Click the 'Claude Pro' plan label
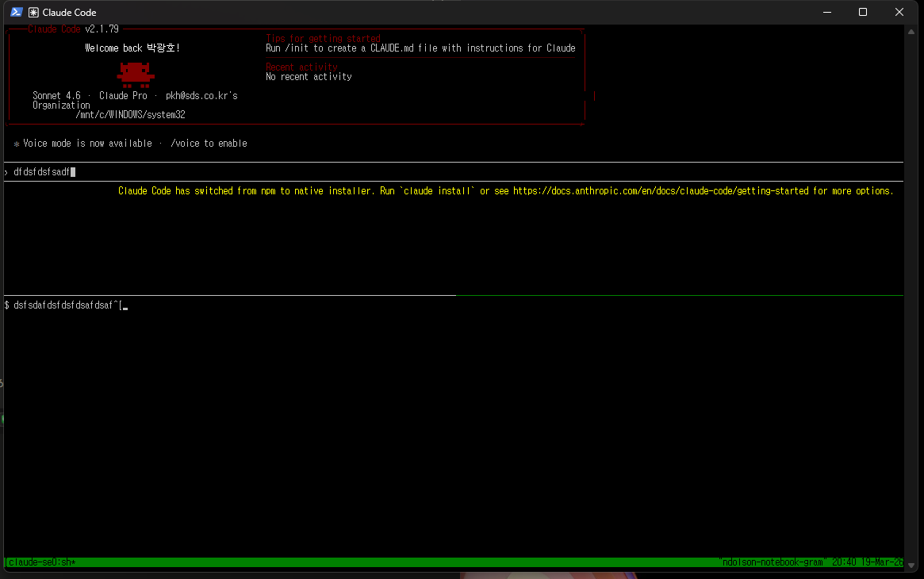 click(123, 95)
